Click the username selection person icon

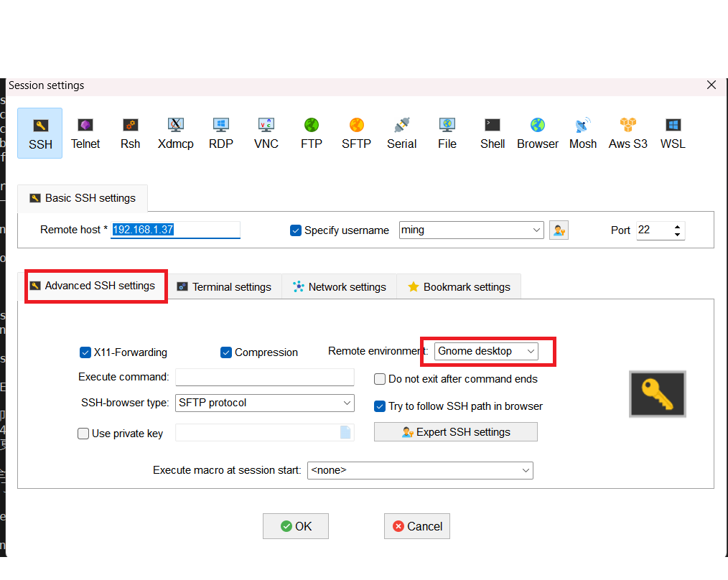point(559,230)
